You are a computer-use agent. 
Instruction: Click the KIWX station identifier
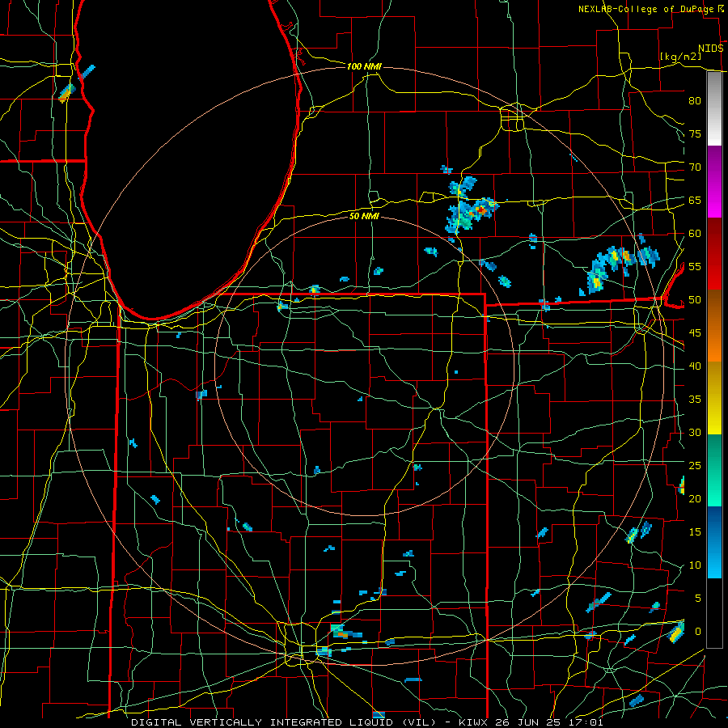point(473,722)
